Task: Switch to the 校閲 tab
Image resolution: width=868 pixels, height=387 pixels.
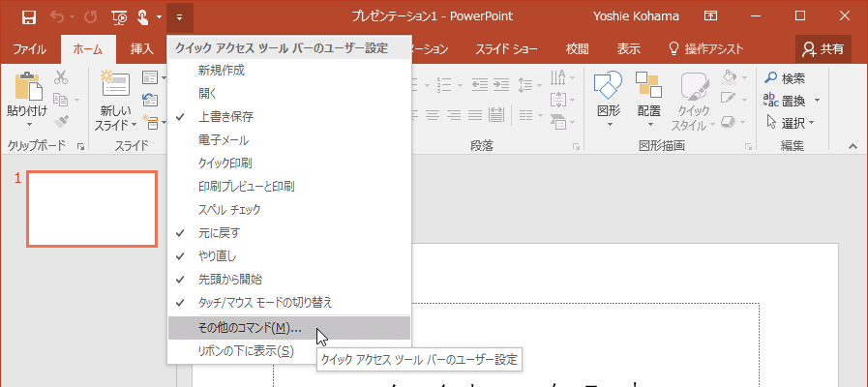Action: [577, 49]
